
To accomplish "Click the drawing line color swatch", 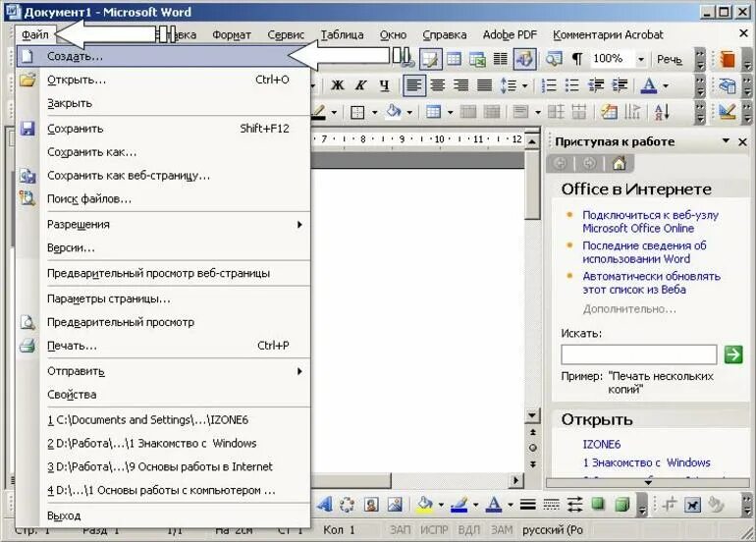I will 459,505.
